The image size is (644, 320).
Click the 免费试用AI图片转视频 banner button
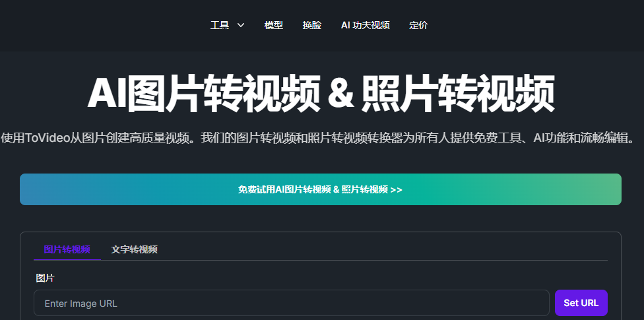[x=321, y=189]
